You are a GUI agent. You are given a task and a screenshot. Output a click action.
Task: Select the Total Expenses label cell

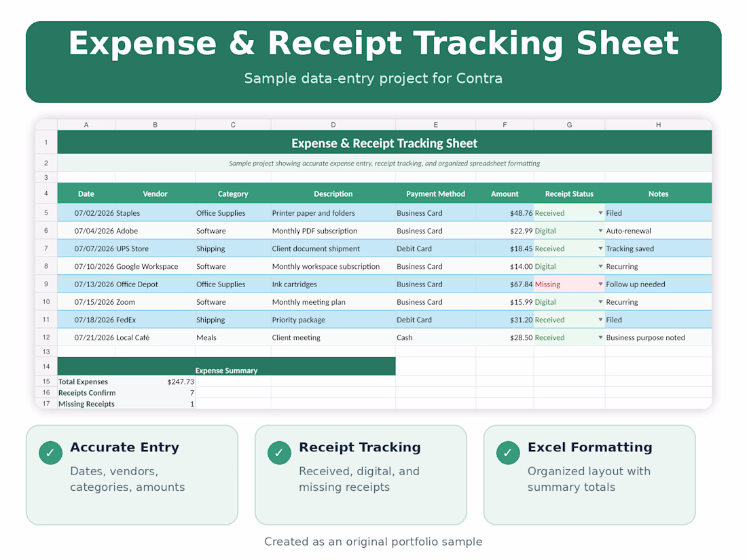pyautogui.click(x=86, y=381)
